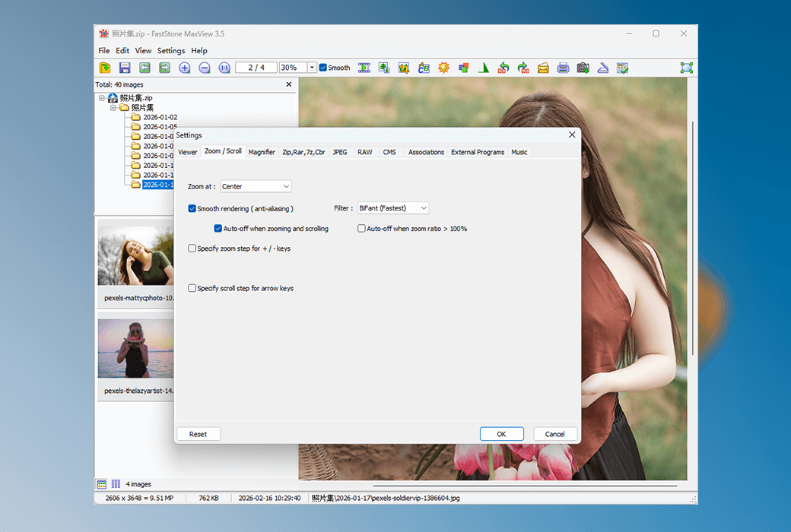The height and width of the screenshot is (532, 791).
Task: Enable Specify zoom step for +/- keys
Action: click(x=192, y=249)
